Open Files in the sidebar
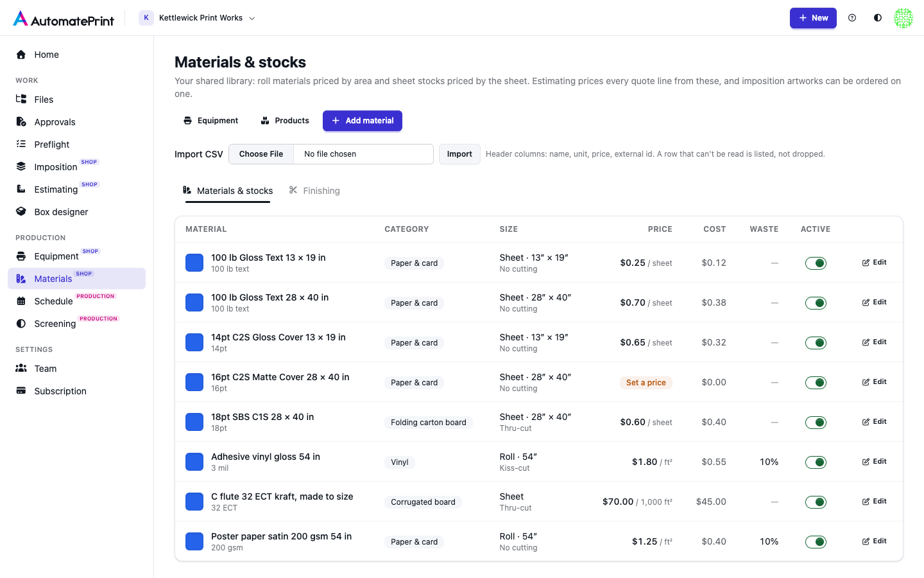 click(77, 100)
